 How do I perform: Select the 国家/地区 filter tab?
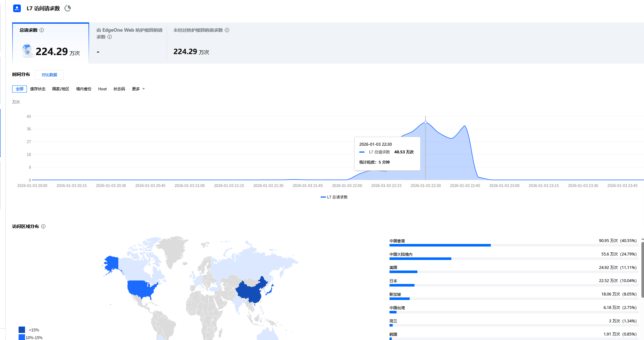61,89
